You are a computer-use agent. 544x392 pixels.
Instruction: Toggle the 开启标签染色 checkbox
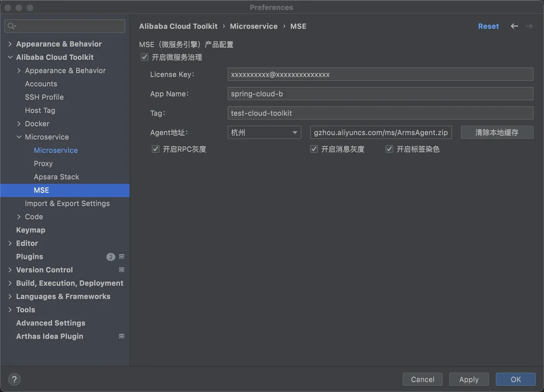[389, 149]
